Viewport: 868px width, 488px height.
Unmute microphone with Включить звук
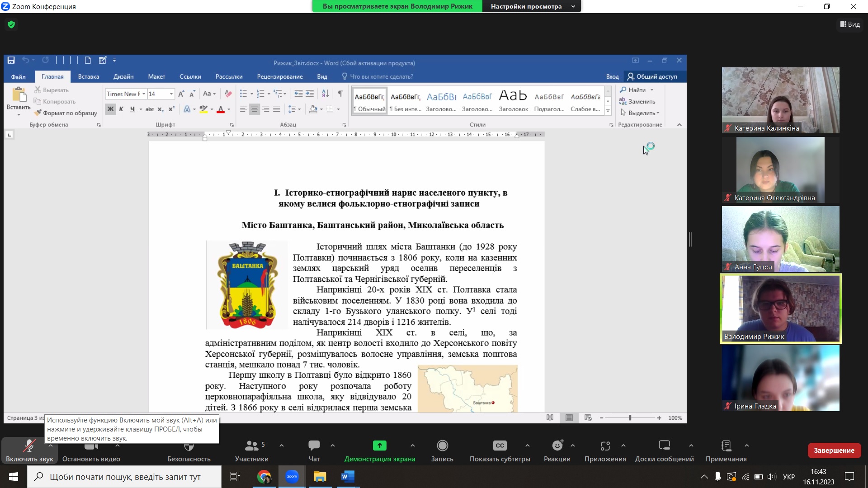[29, 446]
